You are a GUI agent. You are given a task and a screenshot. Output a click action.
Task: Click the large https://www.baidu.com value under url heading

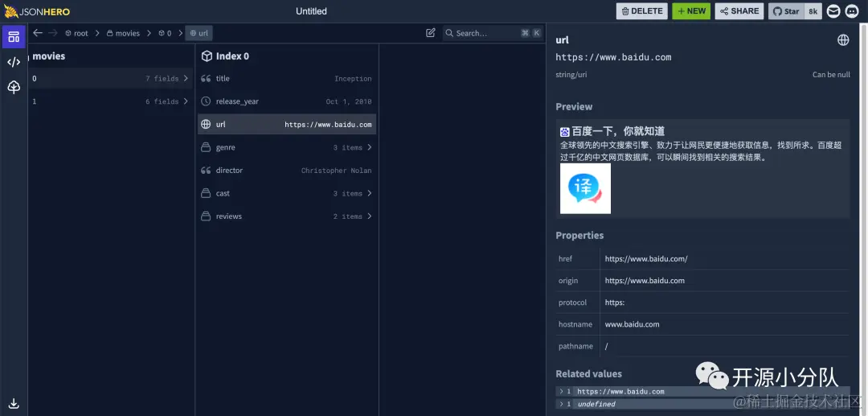tap(613, 57)
